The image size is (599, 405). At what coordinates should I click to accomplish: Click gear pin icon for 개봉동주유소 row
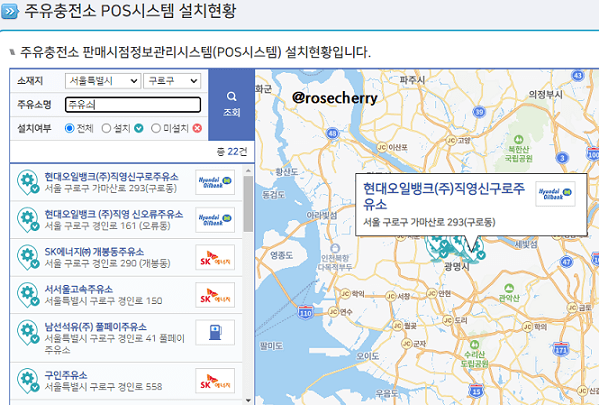(28, 257)
